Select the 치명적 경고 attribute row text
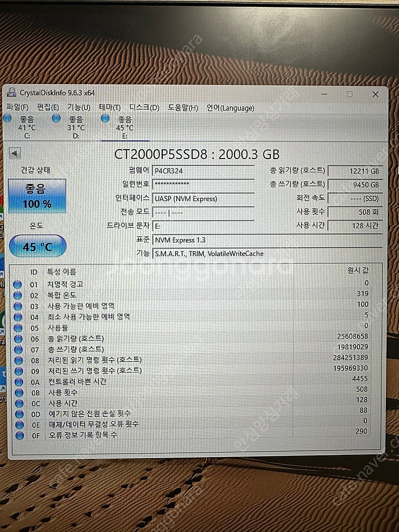 point(65,284)
